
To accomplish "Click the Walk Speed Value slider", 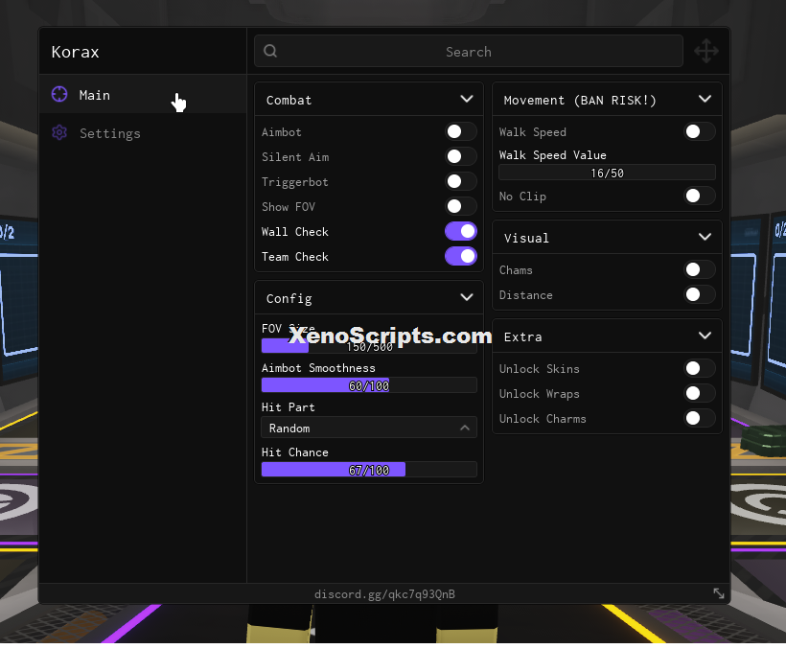I will 607,173.
